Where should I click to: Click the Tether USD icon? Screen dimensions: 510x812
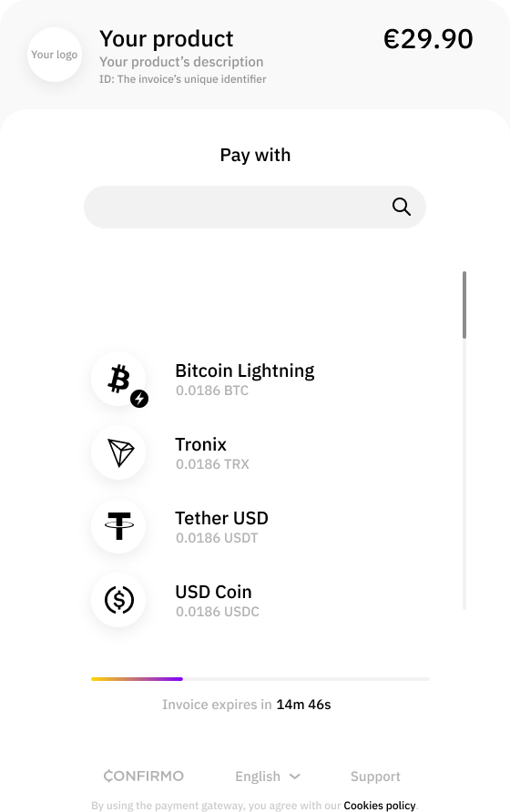click(118, 526)
